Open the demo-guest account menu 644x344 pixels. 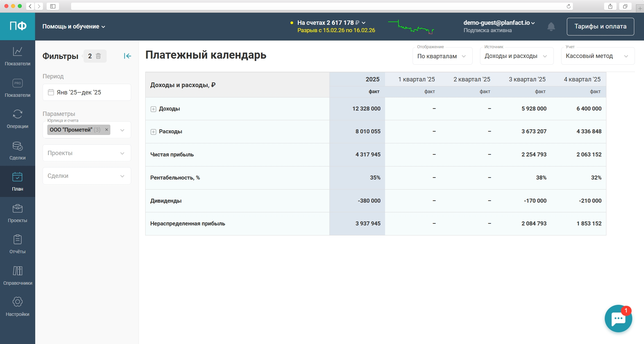[499, 23]
